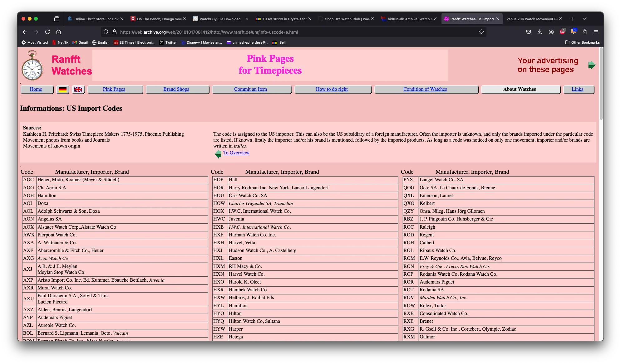The image size is (621, 364).
Task: Click the pocket watch logo image
Action: pyautogui.click(x=32, y=66)
